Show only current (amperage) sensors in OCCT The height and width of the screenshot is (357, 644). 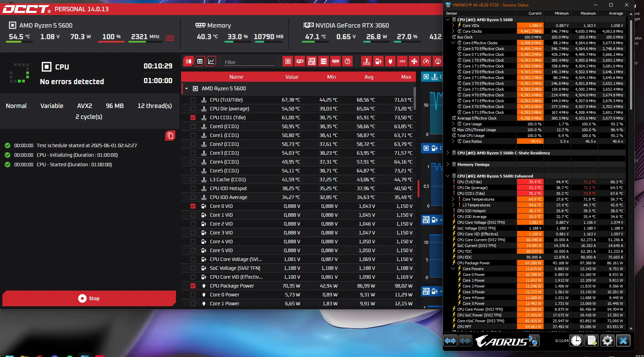402,61
